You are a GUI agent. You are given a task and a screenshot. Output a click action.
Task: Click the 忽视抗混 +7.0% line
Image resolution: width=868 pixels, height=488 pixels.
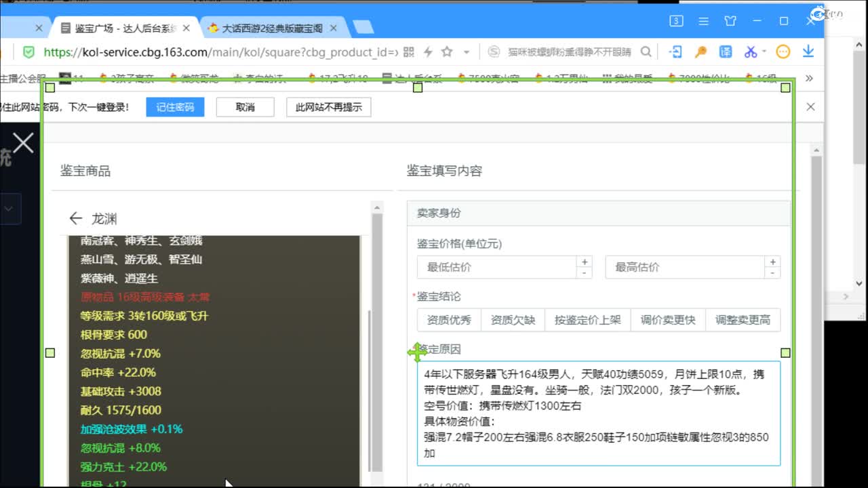(x=121, y=354)
